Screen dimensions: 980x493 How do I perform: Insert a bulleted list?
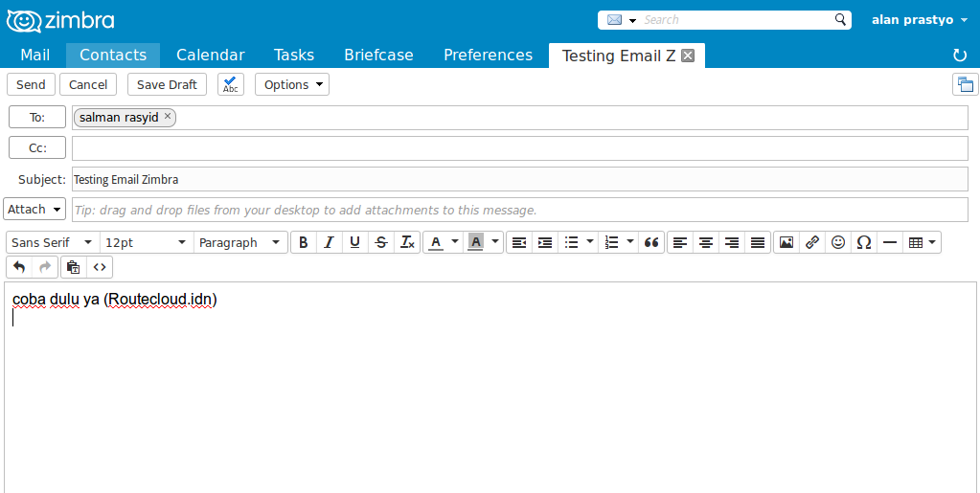[x=571, y=242]
